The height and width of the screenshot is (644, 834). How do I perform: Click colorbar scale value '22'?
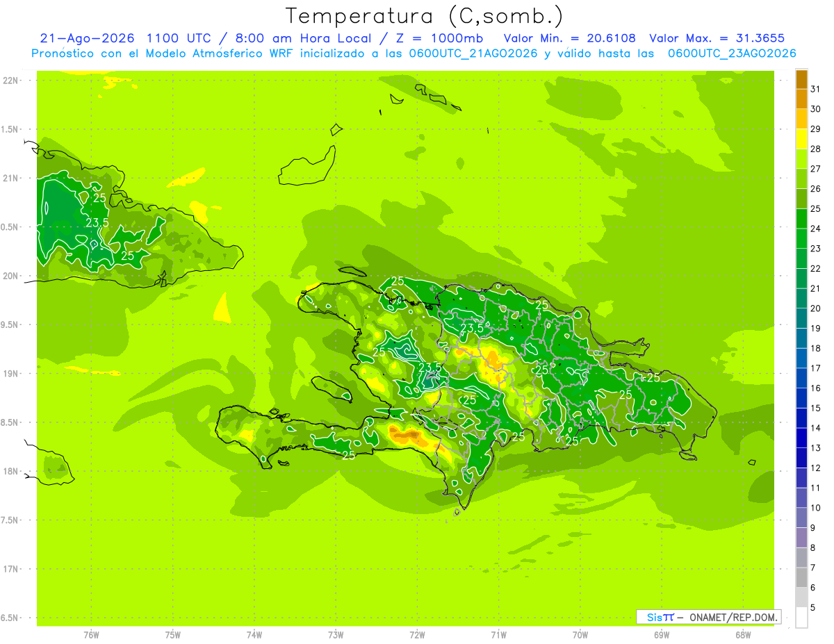coord(815,269)
